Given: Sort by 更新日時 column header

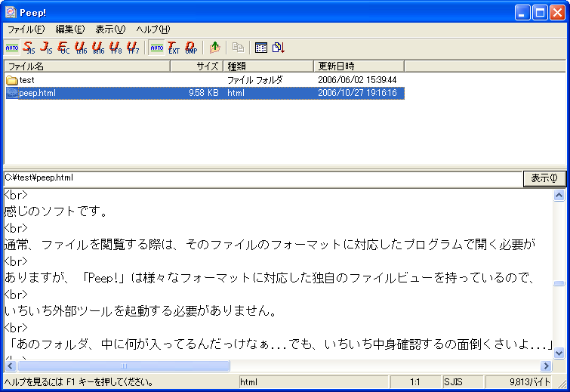Looking at the screenshot, I should point(359,66).
